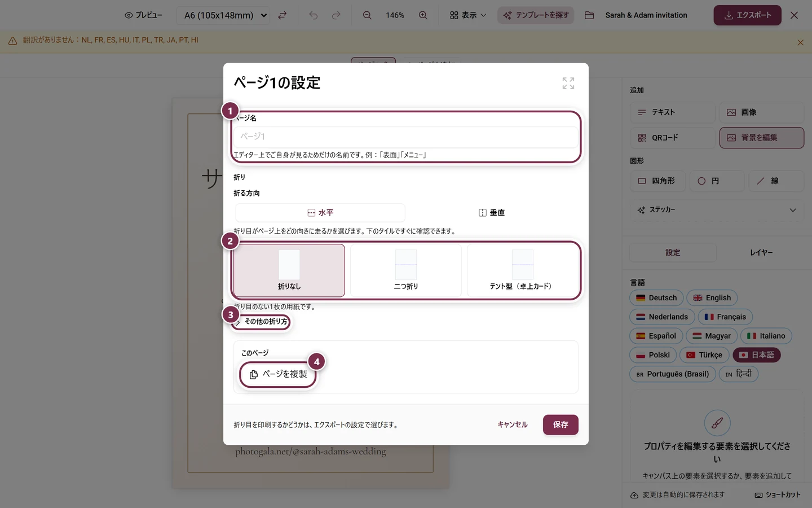Click into the ページ名 input field

[406, 137]
